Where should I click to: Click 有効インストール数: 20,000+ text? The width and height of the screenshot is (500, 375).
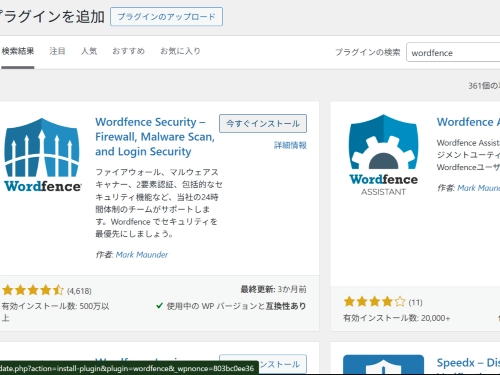[397, 318]
